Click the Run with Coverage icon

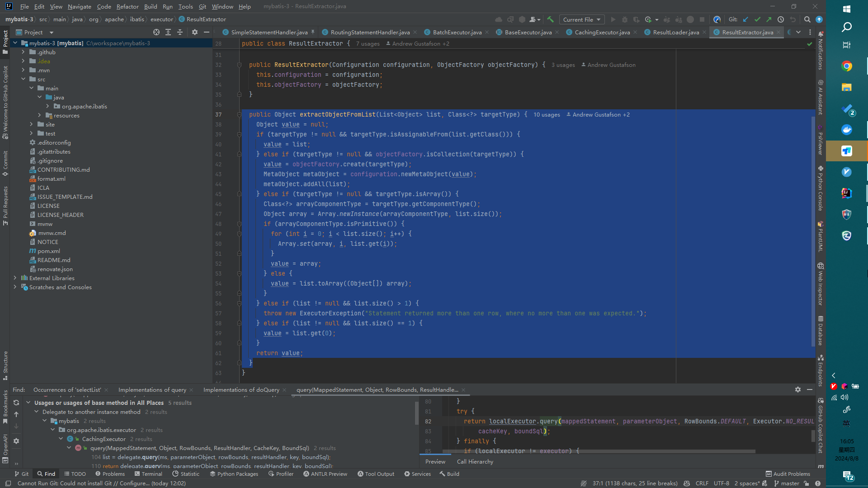637,19
